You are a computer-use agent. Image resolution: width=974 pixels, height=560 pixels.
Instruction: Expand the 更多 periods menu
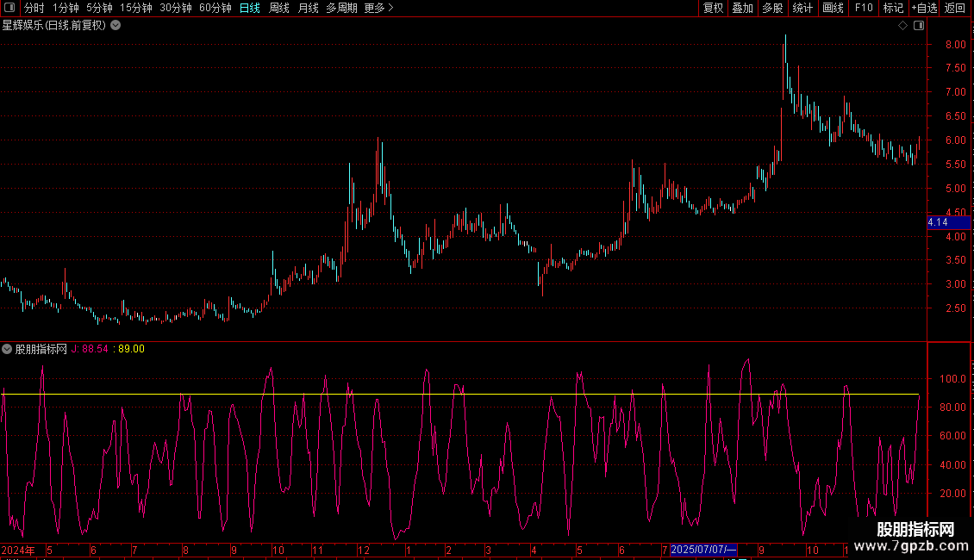(378, 8)
